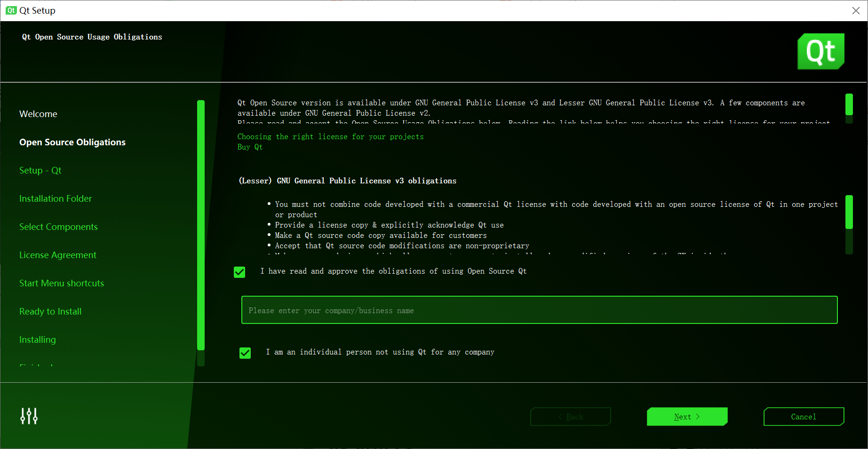Open the 'Buy Qt' link
The height and width of the screenshot is (449, 868).
pos(250,147)
